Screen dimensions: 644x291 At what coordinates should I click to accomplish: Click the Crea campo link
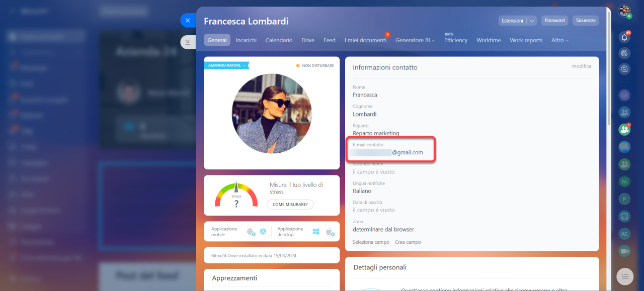(408, 242)
